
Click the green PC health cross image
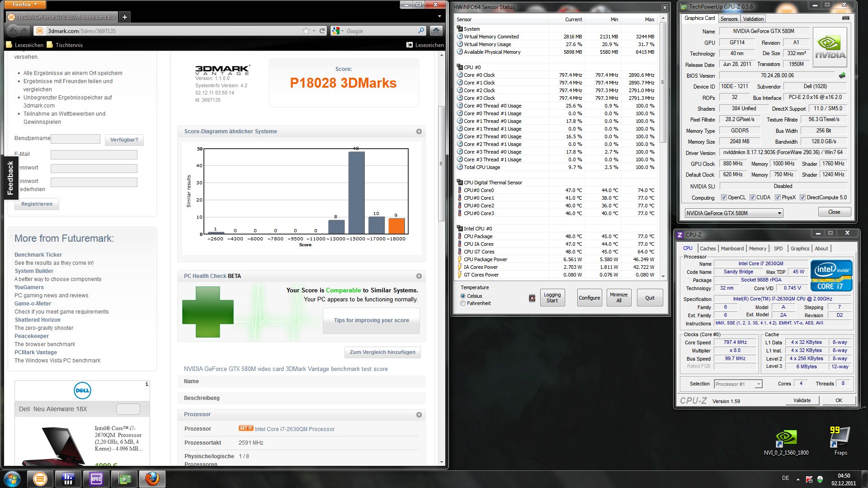(208, 312)
